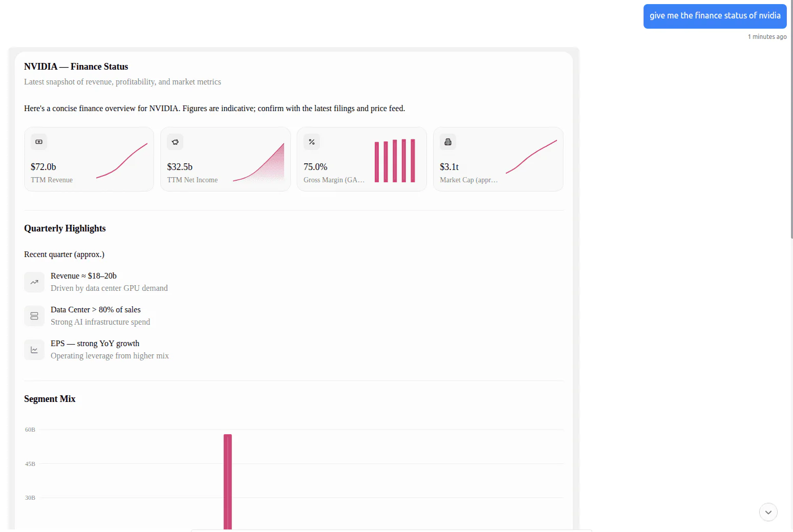Click the line-chart icon beside EPS highlight
Image resolution: width=793 pixels, height=532 pixels.
(34, 349)
